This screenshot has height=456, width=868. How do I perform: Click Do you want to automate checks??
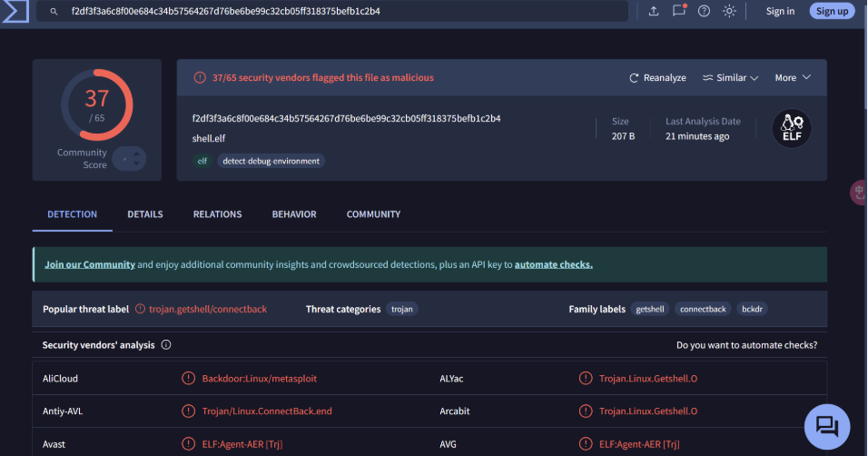(746, 344)
